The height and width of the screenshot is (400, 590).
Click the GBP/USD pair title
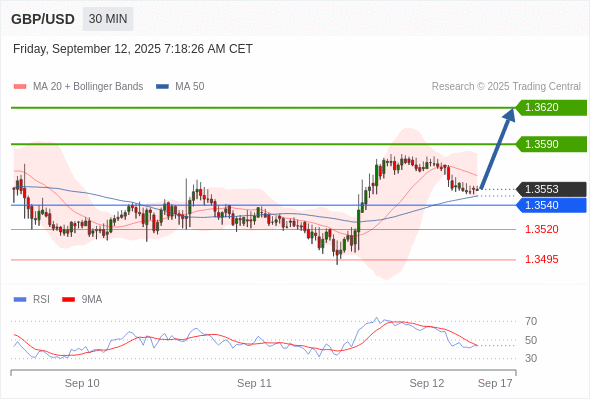(x=43, y=19)
